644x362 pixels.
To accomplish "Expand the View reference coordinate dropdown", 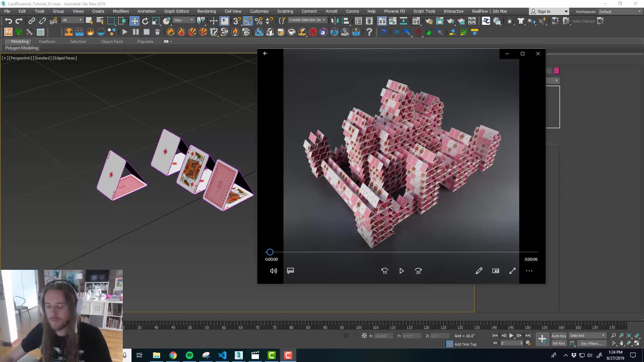I will [x=183, y=20].
